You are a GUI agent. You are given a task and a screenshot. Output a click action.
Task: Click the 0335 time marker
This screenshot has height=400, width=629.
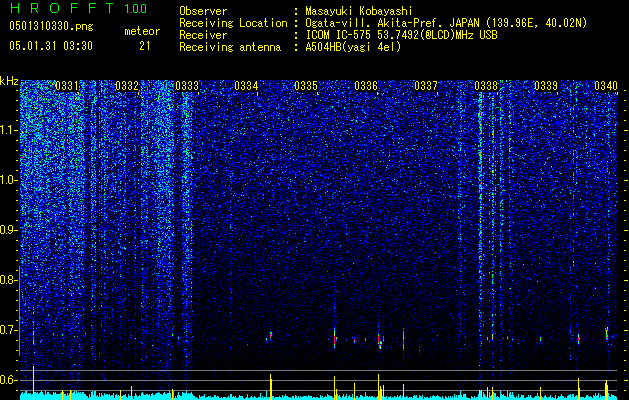(306, 86)
